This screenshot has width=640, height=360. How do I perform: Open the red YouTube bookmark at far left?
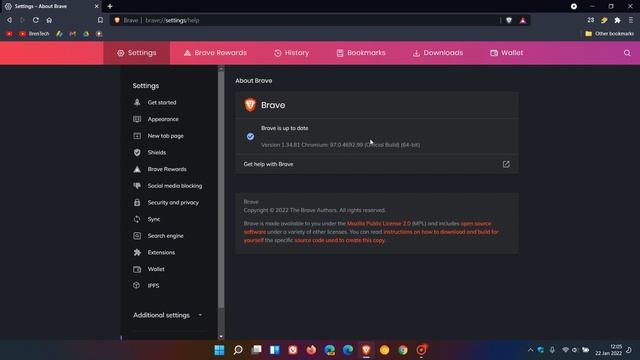9,34
